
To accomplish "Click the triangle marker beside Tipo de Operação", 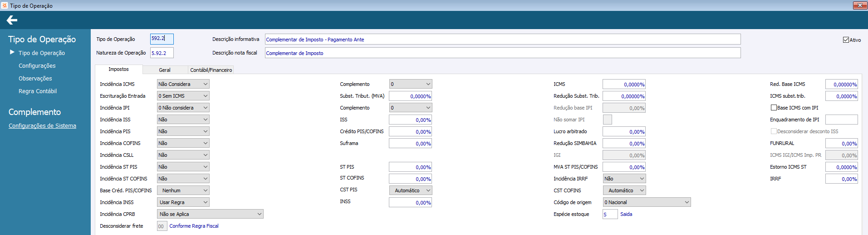I will [x=12, y=52].
